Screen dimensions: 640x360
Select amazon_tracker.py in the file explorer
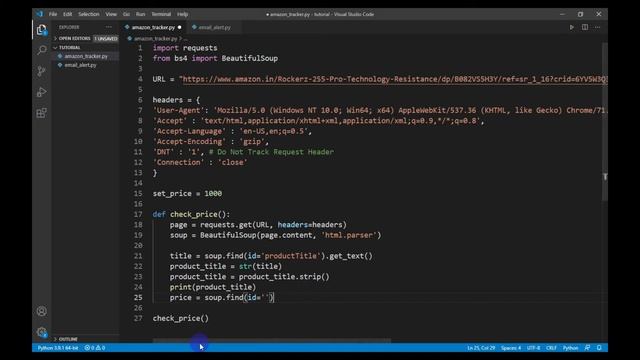click(x=86, y=56)
